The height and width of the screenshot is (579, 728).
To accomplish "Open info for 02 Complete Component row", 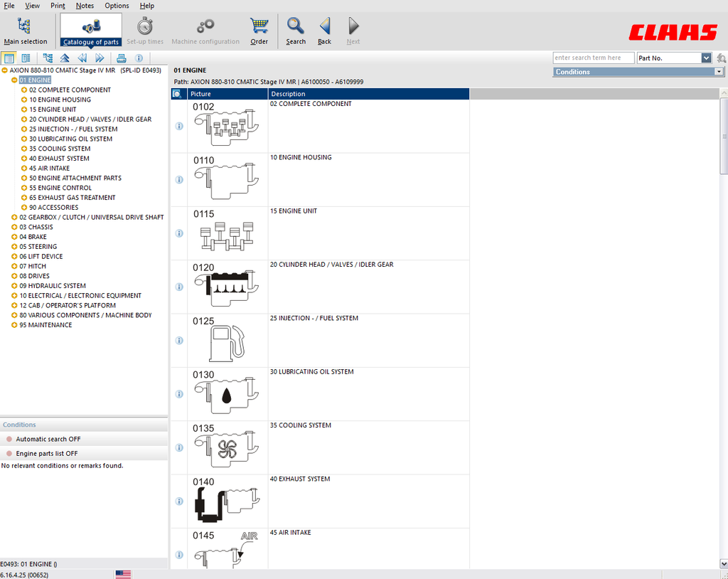I will [x=179, y=126].
